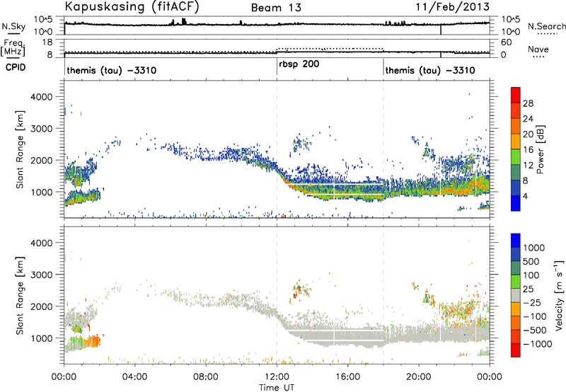
Task: Click the "12:00" time axis label
Action: [x=277, y=377]
